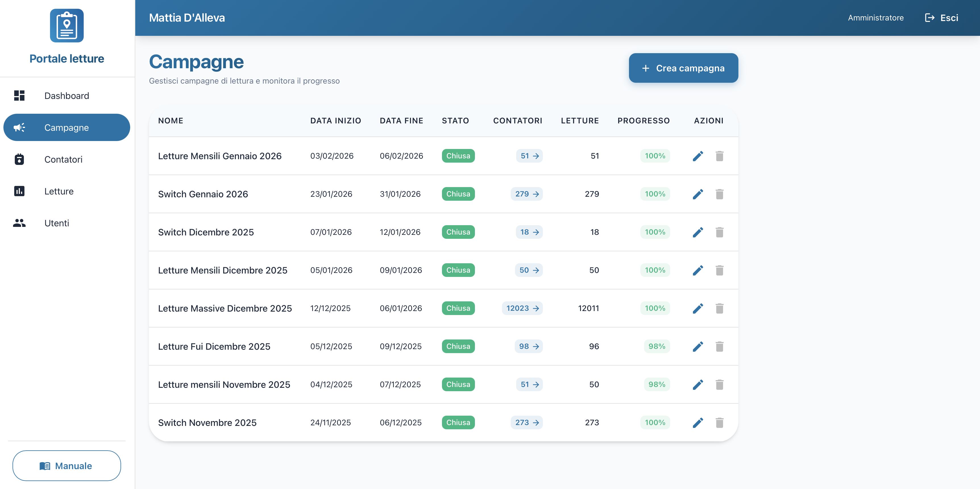Open the 12023 contatori link
980x489 pixels.
point(522,308)
